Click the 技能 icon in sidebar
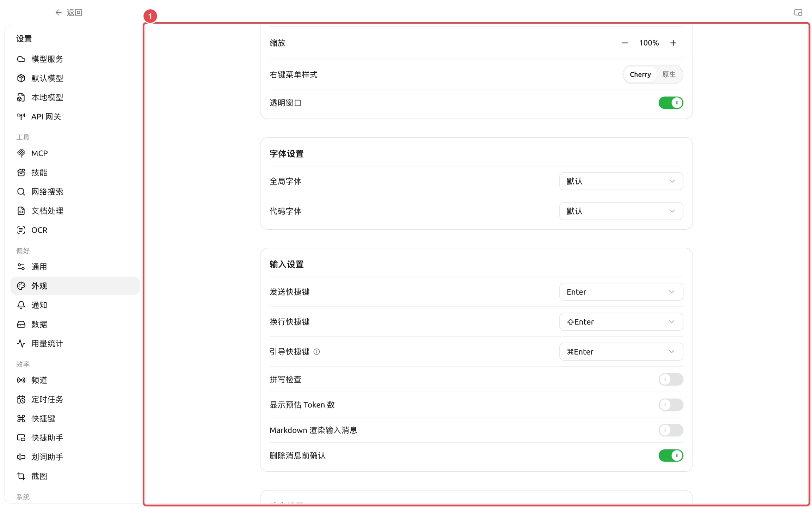812x508 pixels. coord(21,173)
